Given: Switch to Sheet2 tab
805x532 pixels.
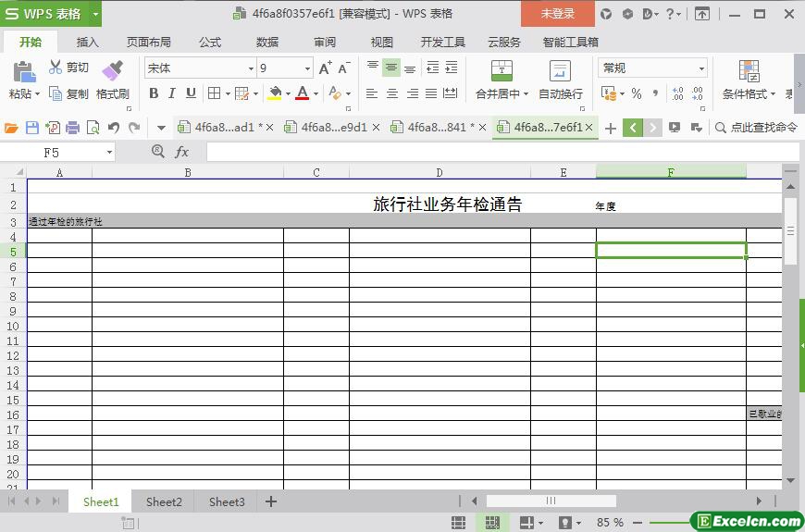Looking at the screenshot, I should click(164, 501).
